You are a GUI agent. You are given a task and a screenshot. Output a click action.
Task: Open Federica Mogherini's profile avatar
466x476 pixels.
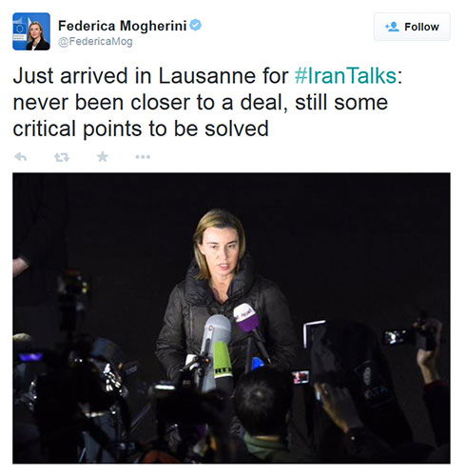click(31, 31)
